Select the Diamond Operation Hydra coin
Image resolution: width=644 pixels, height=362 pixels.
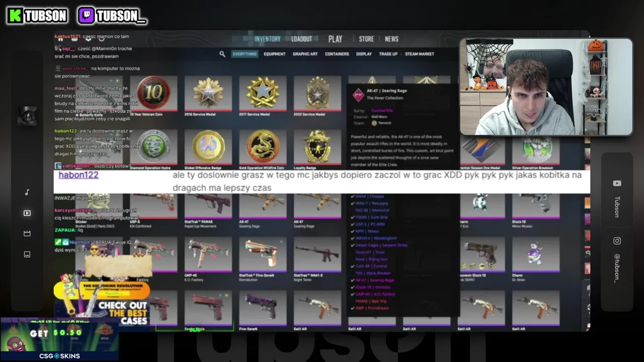[153, 150]
